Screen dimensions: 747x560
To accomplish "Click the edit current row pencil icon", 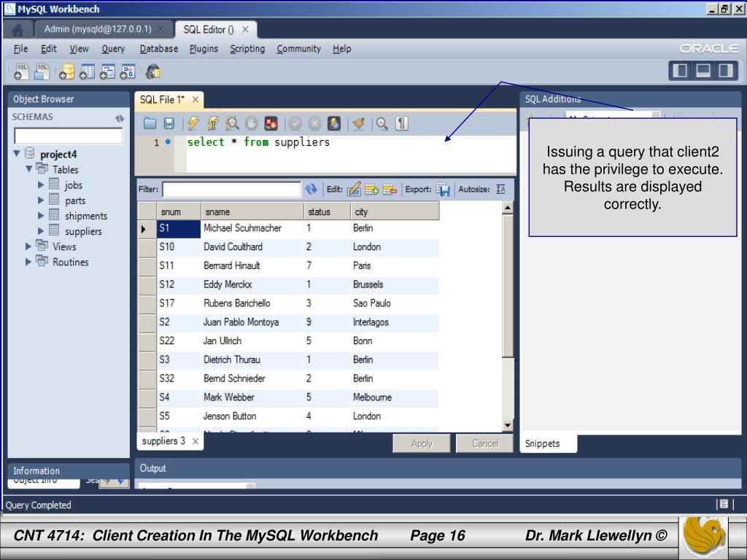I will (354, 190).
